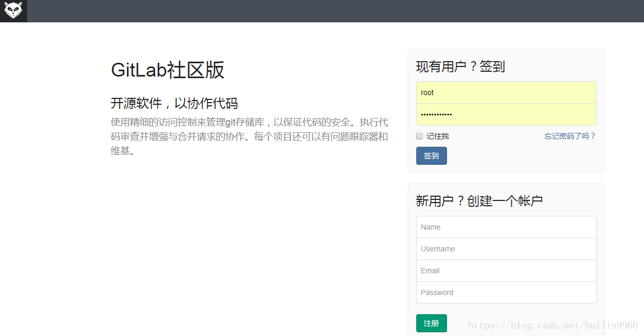Click the blue 签到 sign in button
The height and width of the screenshot is (336, 644).
click(x=431, y=156)
